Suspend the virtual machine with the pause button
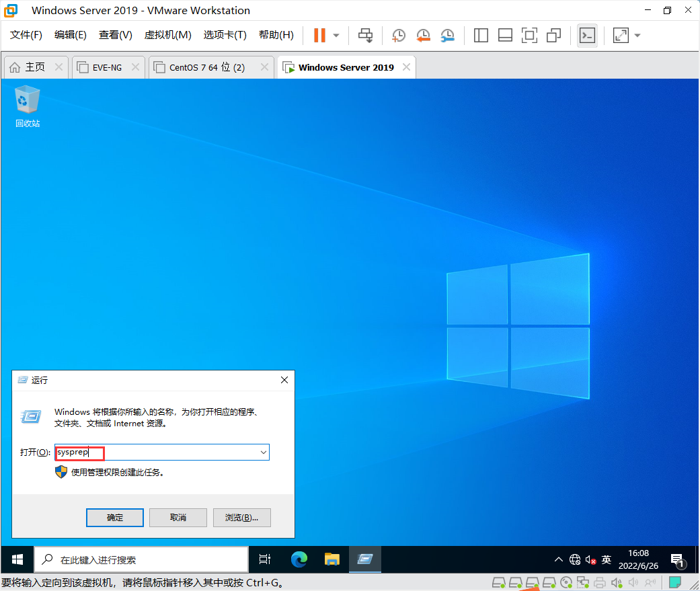Viewport: 700px width, 591px height. pyautogui.click(x=321, y=35)
